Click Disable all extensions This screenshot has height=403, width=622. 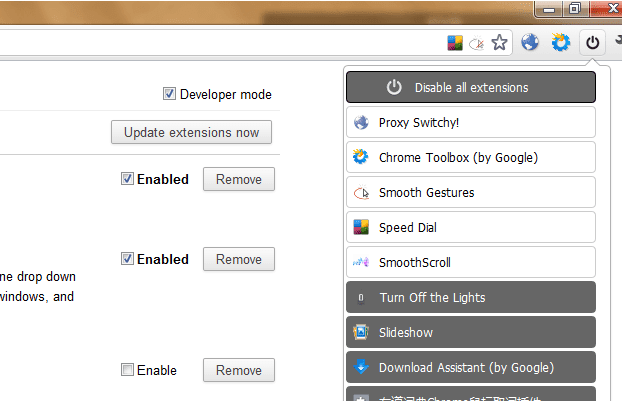[x=471, y=87]
